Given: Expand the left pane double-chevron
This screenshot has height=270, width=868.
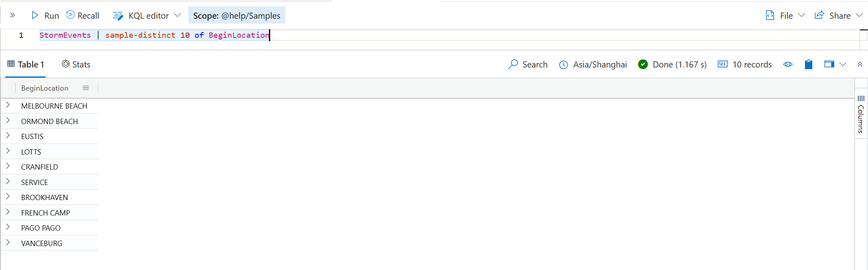Looking at the screenshot, I should (x=13, y=15).
